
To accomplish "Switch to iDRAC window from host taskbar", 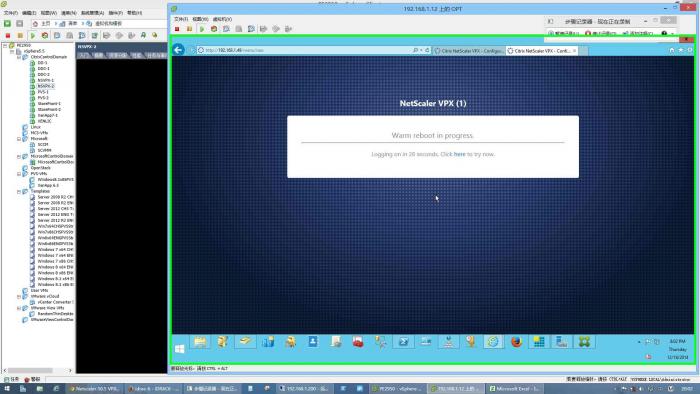I will [x=154, y=389].
